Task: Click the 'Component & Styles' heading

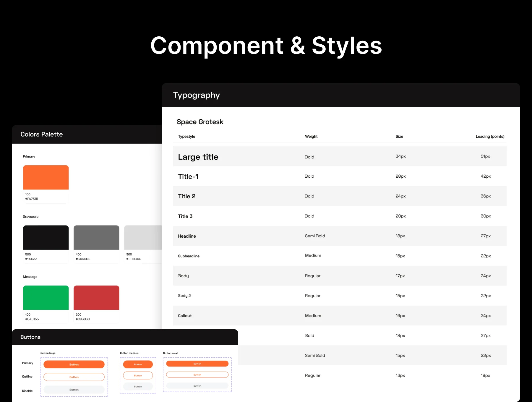Action: coord(266,46)
